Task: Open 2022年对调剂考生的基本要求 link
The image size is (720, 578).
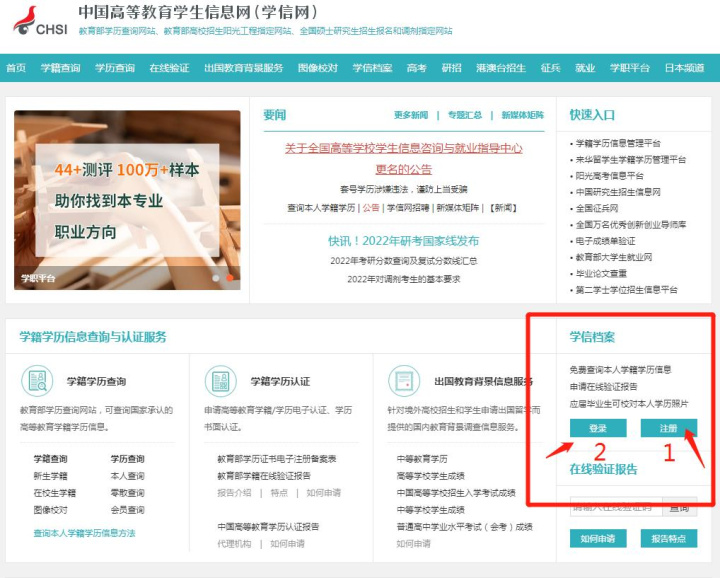Action: pyautogui.click(x=404, y=279)
